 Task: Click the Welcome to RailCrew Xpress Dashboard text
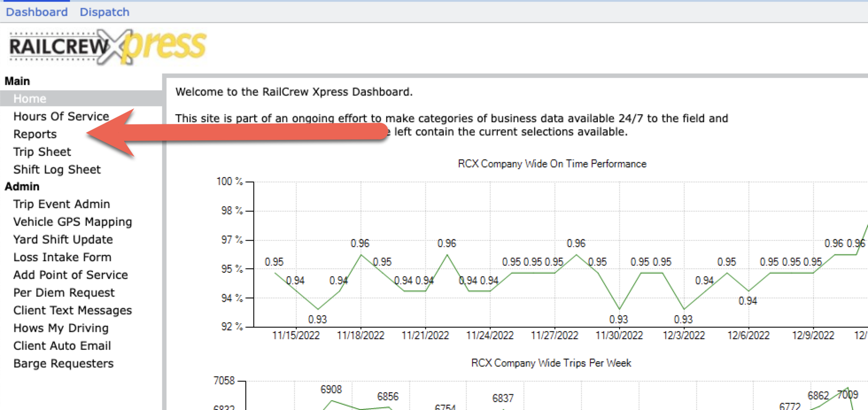(x=294, y=92)
